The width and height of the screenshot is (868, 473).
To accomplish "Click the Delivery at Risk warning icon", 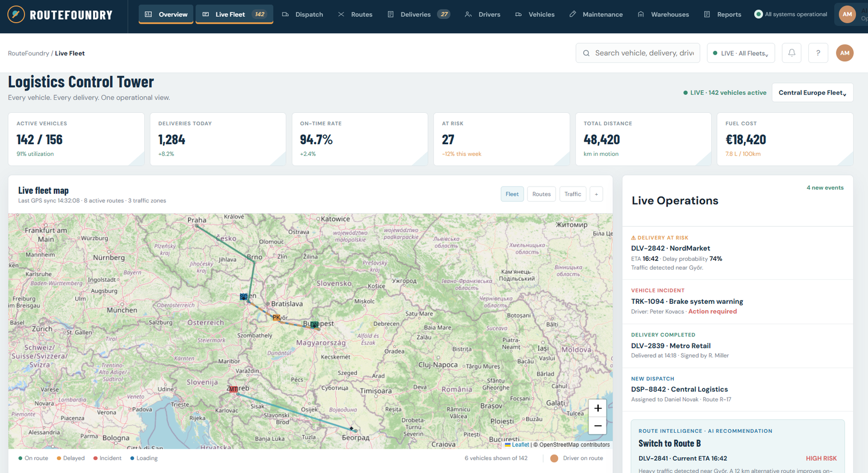I will click(x=633, y=238).
